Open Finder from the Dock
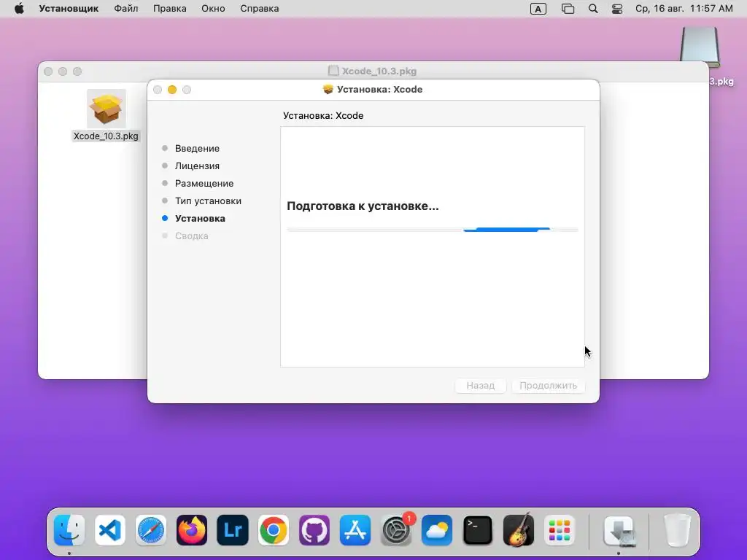 tap(69, 530)
